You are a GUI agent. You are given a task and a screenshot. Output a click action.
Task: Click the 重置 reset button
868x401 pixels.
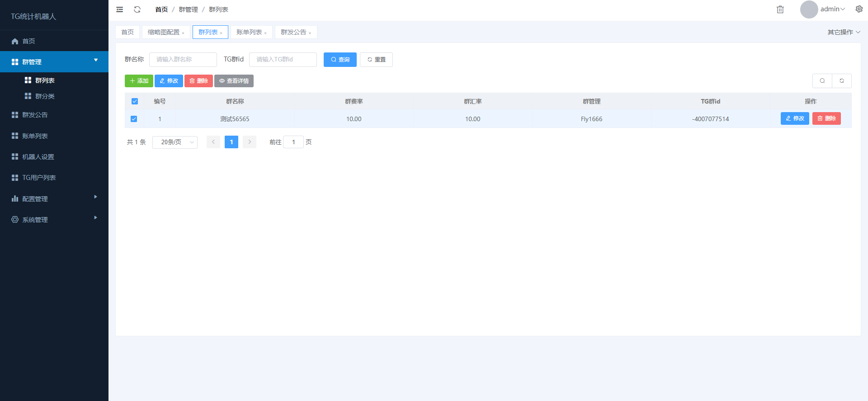tap(376, 60)
